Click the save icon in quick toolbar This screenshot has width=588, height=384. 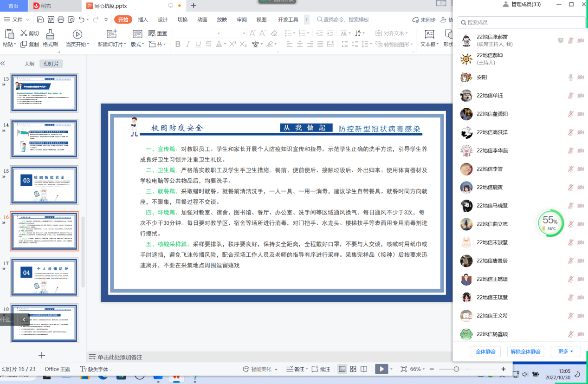(x=40, y=20)
